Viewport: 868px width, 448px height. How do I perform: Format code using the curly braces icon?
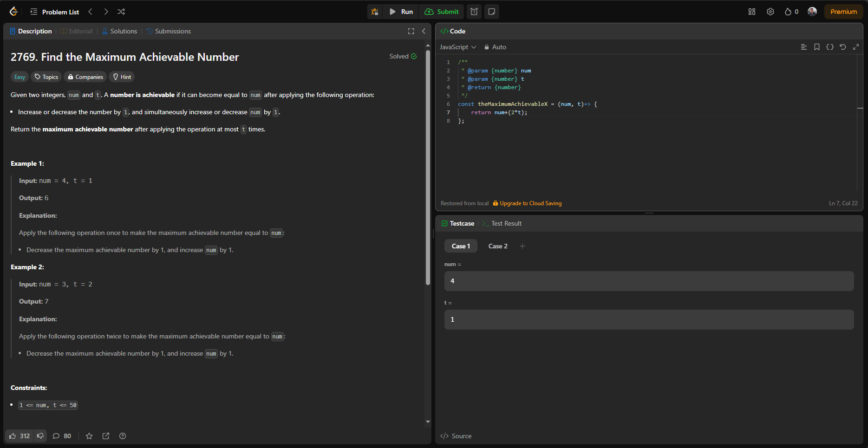pyautogui.click(x=830, y=47)
